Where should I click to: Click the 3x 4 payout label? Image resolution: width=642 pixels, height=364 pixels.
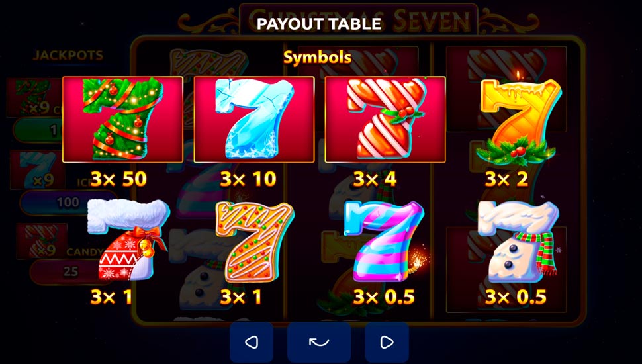point(375,179)
